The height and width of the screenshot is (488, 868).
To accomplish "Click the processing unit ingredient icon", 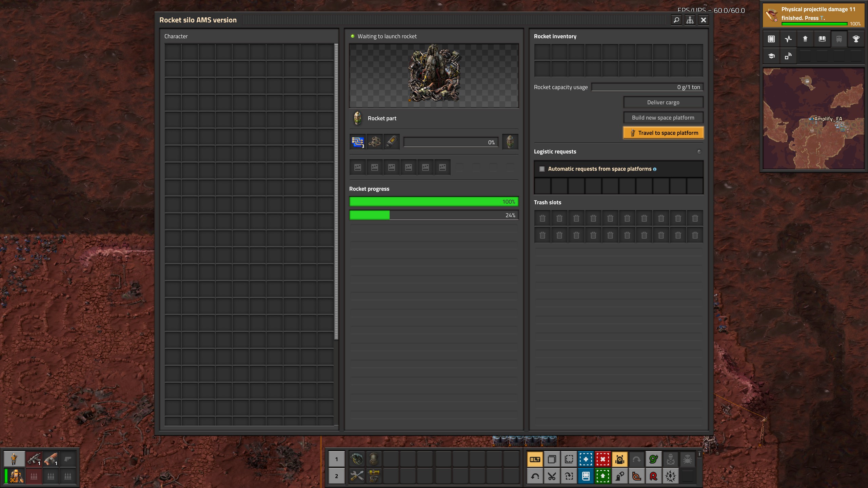I will [358, 142].
